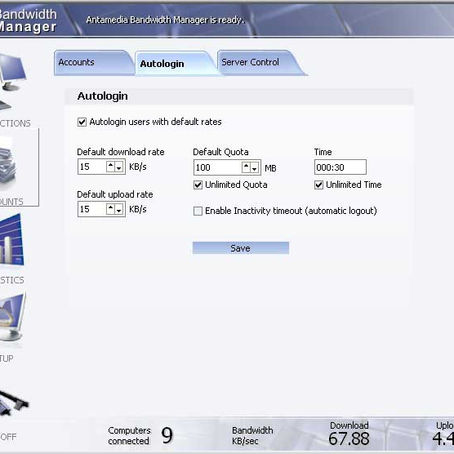454x454 pixels.
Task: Click the MB unit label next to quota
Action: (x=270, y=168)
